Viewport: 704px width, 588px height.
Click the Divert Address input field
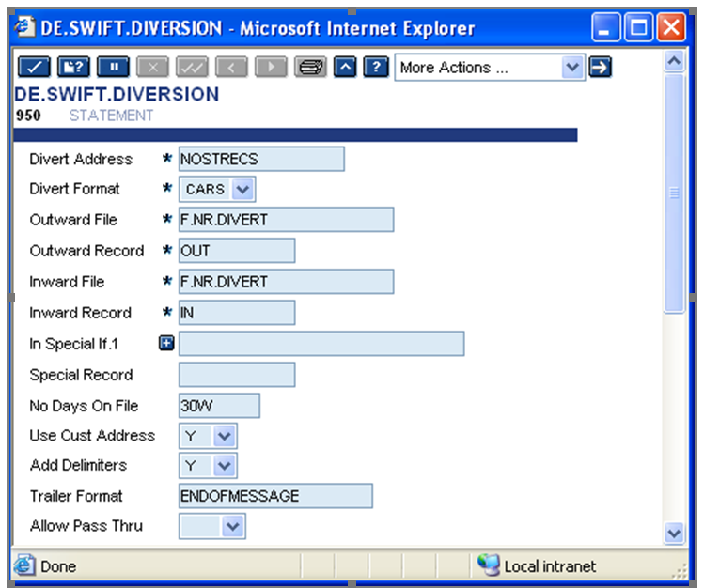click(x=261, y=160)
